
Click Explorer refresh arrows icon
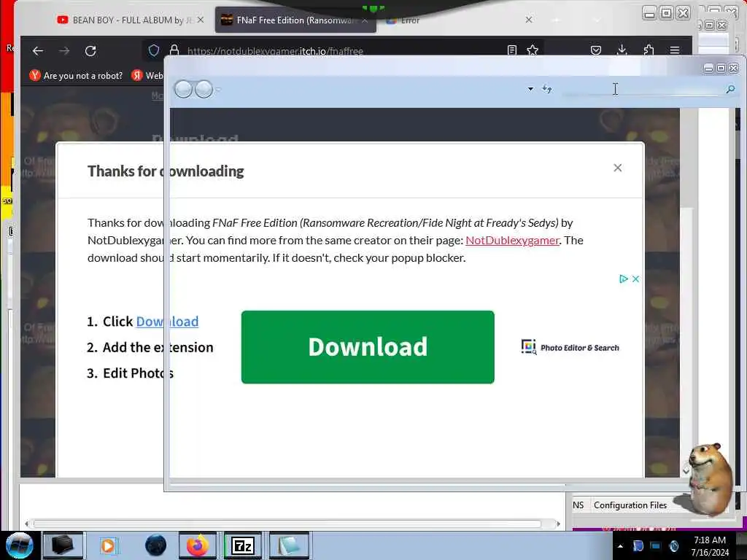click(547, 89)
